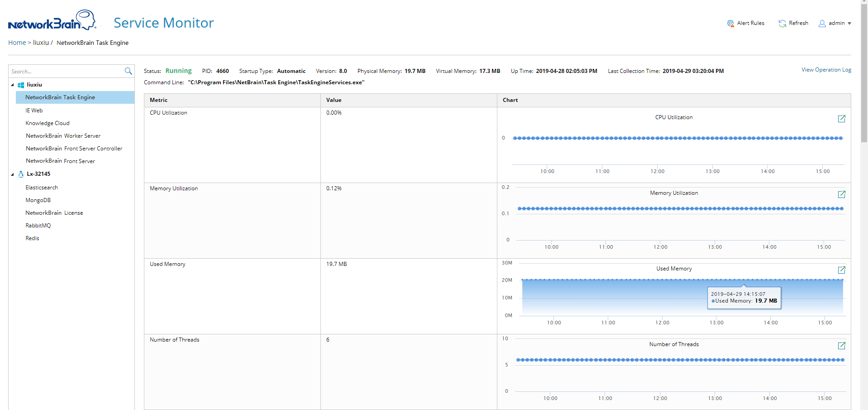
Task: Click the Value column header
Action: click(409, 100)
